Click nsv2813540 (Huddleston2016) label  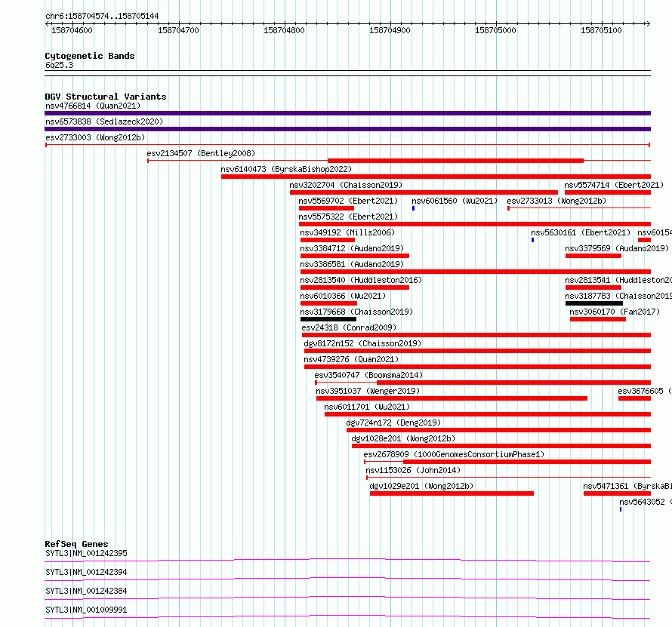[361, 280]
